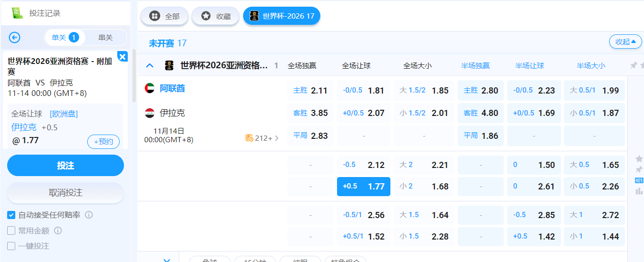This screenshot has width=644, height=262.
Task: Click the 取消投注 cancel button
Action: (65, 193)
